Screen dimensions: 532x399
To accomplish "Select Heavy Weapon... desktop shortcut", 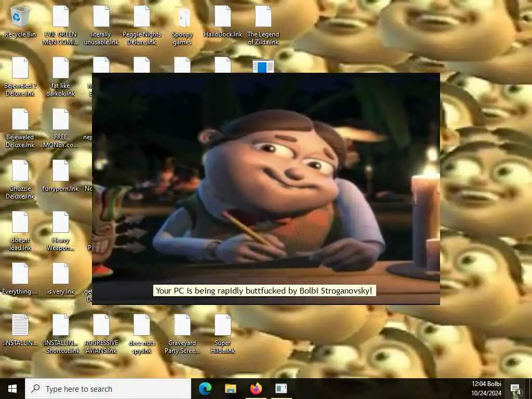I will click(60, 232).
